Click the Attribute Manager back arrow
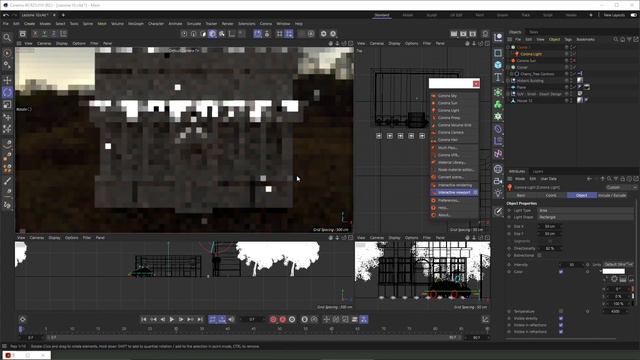The image size is (640, 360). click(589, 179)
